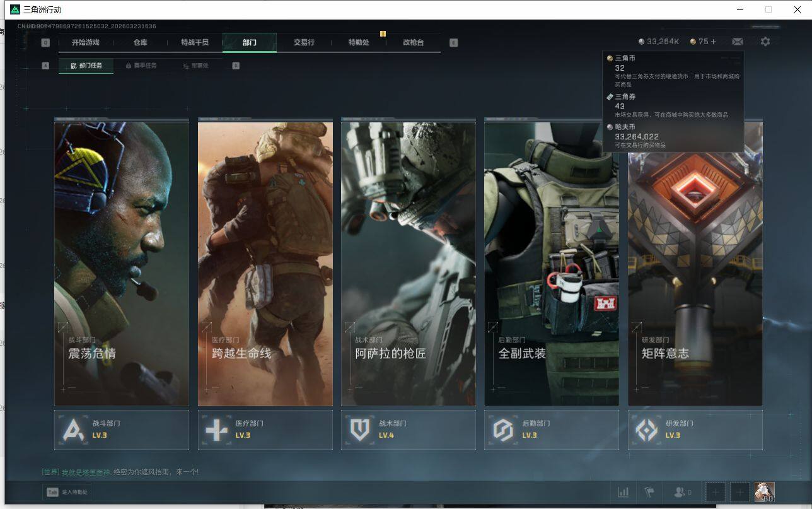This screenshot has height=509, width=812.
Task: Click the 后勤部门 hexagon icon
Action: coord(503,430)
